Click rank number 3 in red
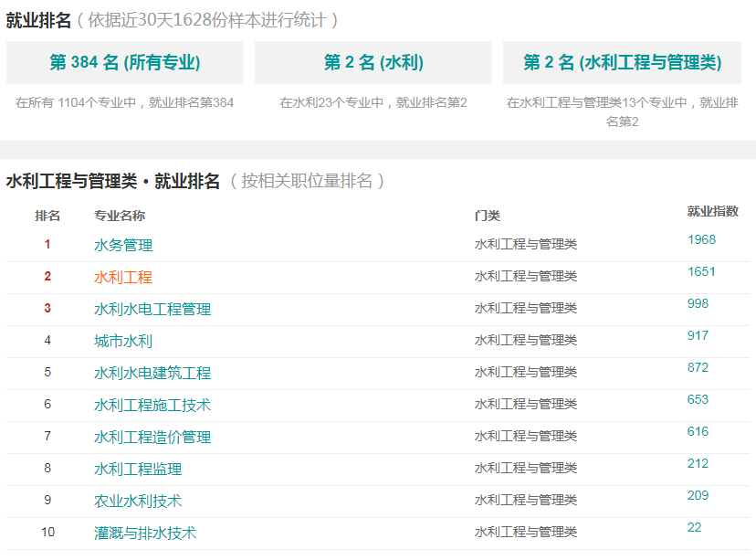756x560 pixels. tap(47, 308)
